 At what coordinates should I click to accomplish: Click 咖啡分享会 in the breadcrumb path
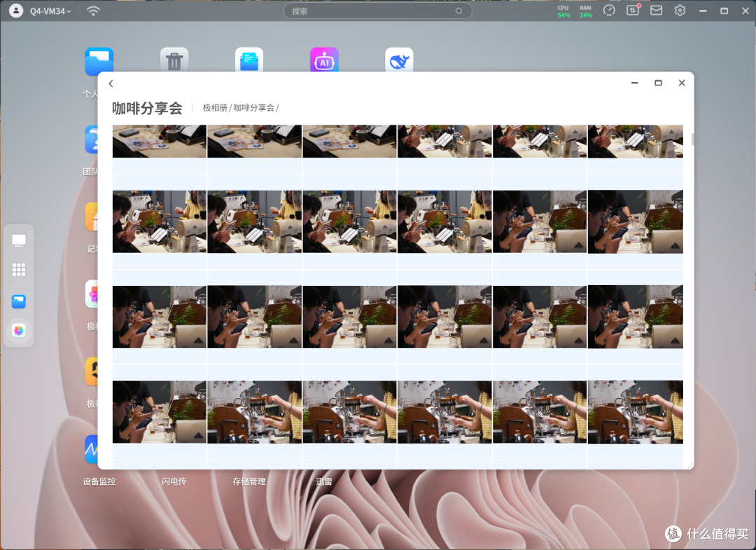[x=253, y=108]
